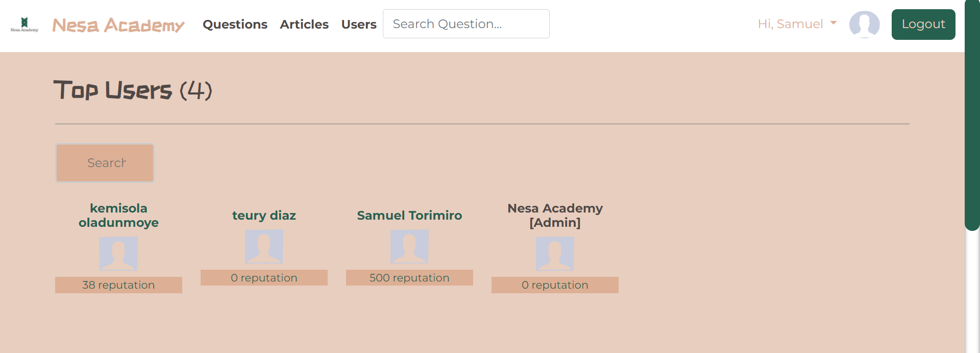Viewport: 980px width, 353px height.
Task: Click kemisola oladunmoye's avatar image
Action: (x=118, y=253)
